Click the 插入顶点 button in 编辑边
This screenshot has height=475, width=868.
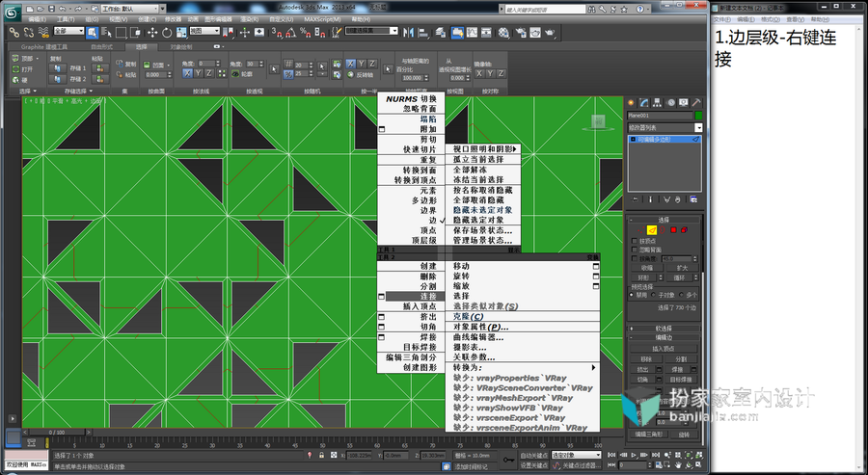[x=664, y=349]
